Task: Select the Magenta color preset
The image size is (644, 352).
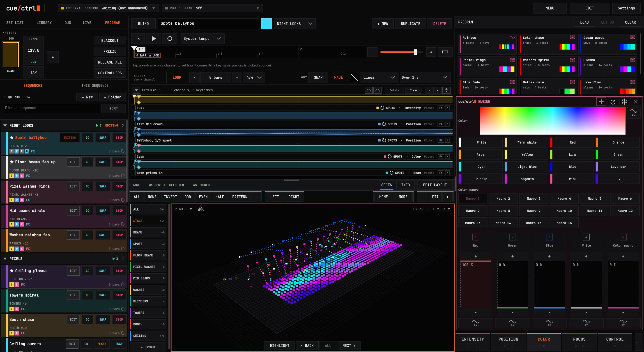Action: tap(527, 179)
